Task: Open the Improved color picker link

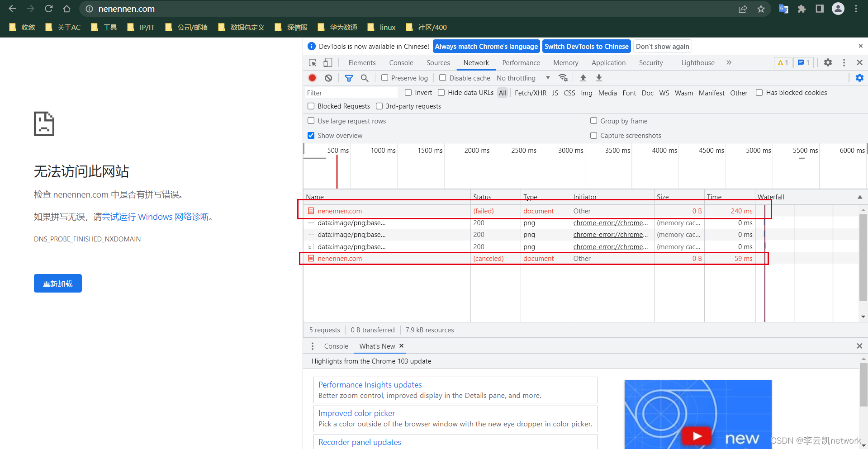Action: tap(356, 413)
